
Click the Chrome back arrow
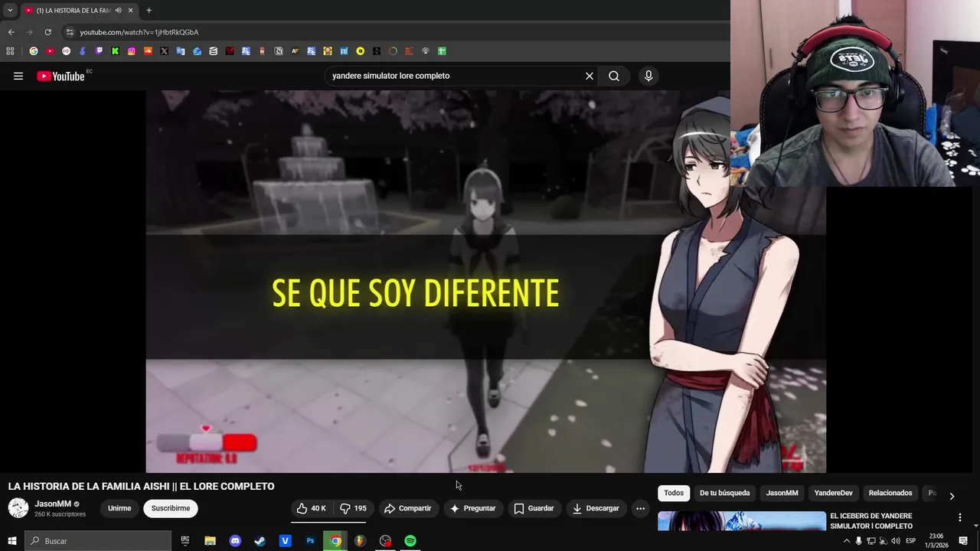click(11, 32)
